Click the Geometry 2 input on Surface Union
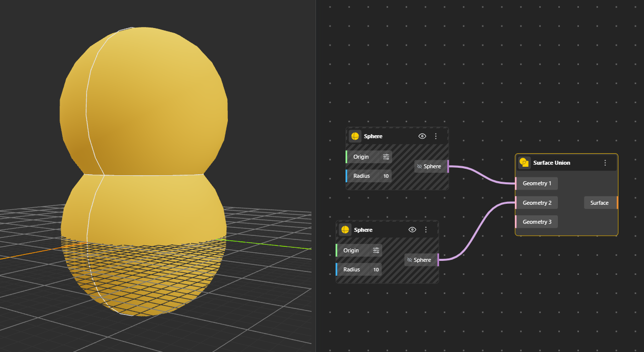The image size is (644, 352). [x=537, y=203]
